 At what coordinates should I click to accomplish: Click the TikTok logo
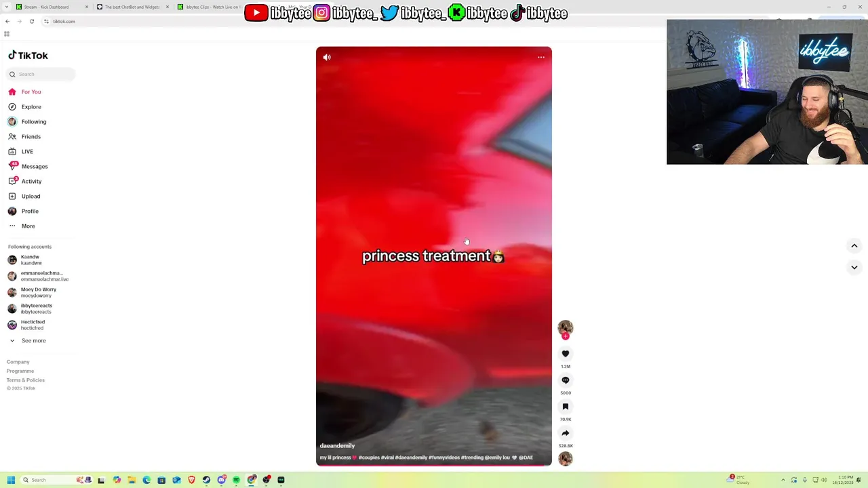pos(28,56)
